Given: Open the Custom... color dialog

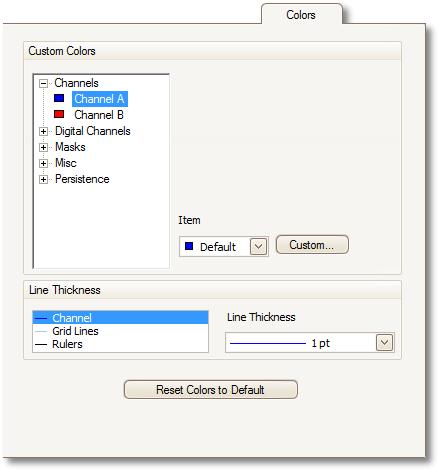Looking at the screenshot, I should [312, 245].
